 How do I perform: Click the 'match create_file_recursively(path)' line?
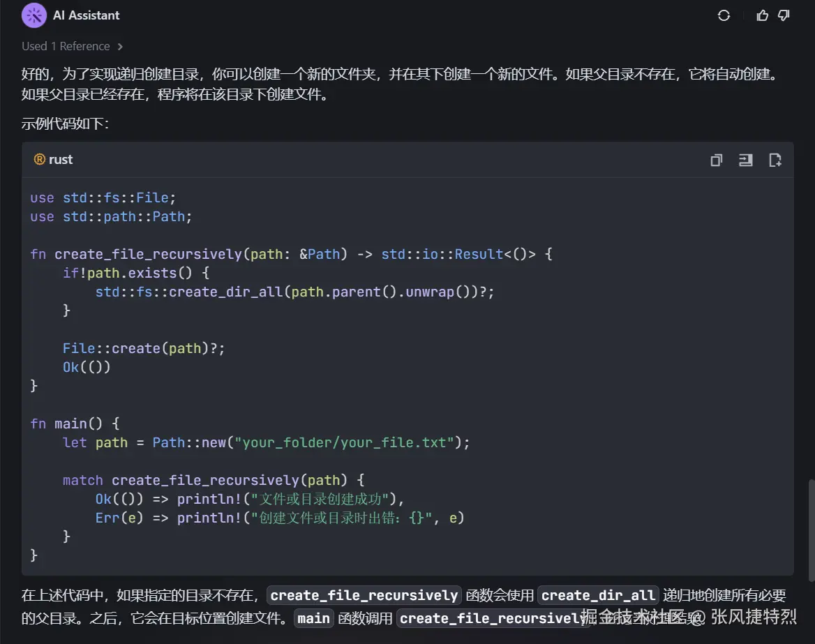coord(214,480)
